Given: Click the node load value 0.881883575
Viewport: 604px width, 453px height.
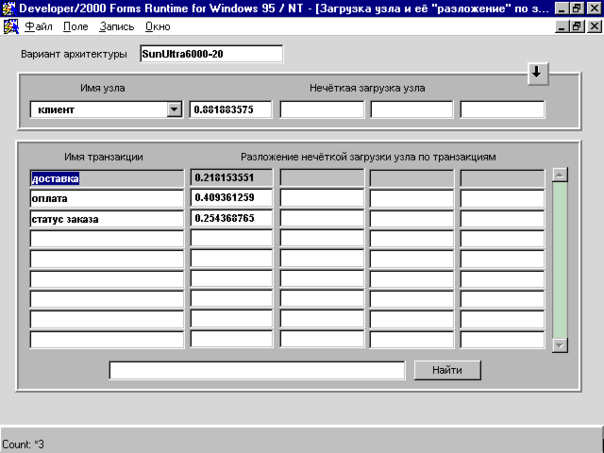Looking at the screenshot, I should (230, 110).
